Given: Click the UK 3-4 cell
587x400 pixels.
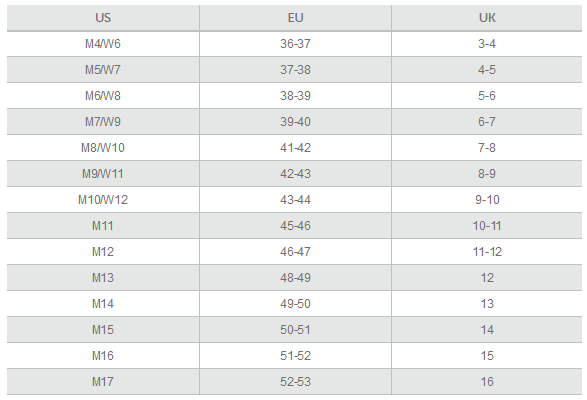Looking at the screenshot, I should point(487,44).
